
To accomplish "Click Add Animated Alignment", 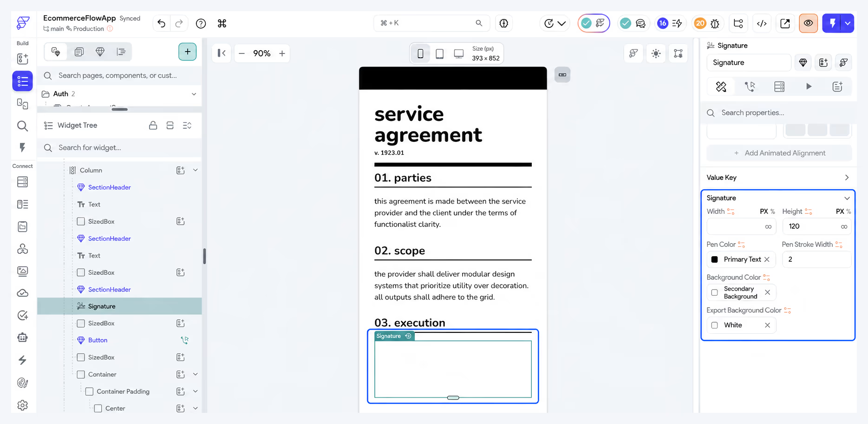I will pos(779,153).
